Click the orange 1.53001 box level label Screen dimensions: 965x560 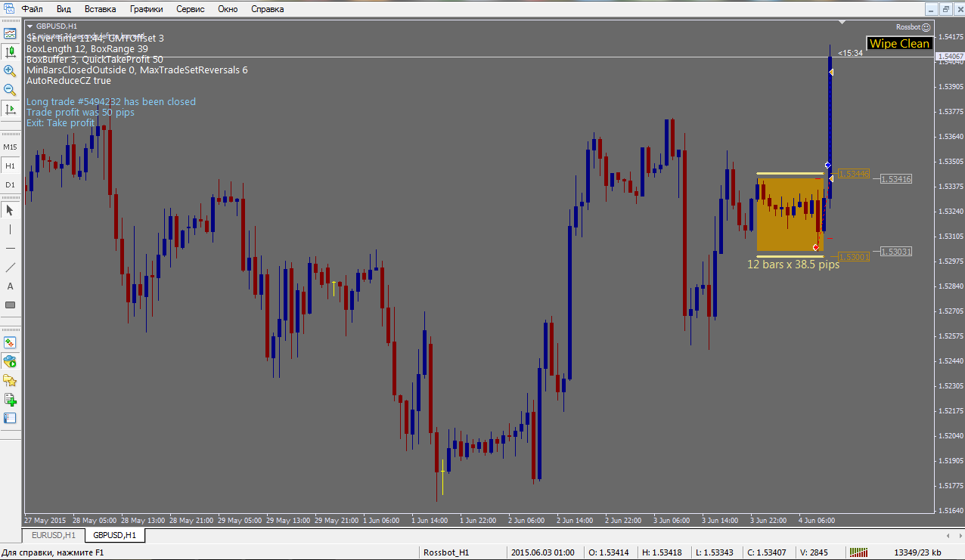coord(854,257)
